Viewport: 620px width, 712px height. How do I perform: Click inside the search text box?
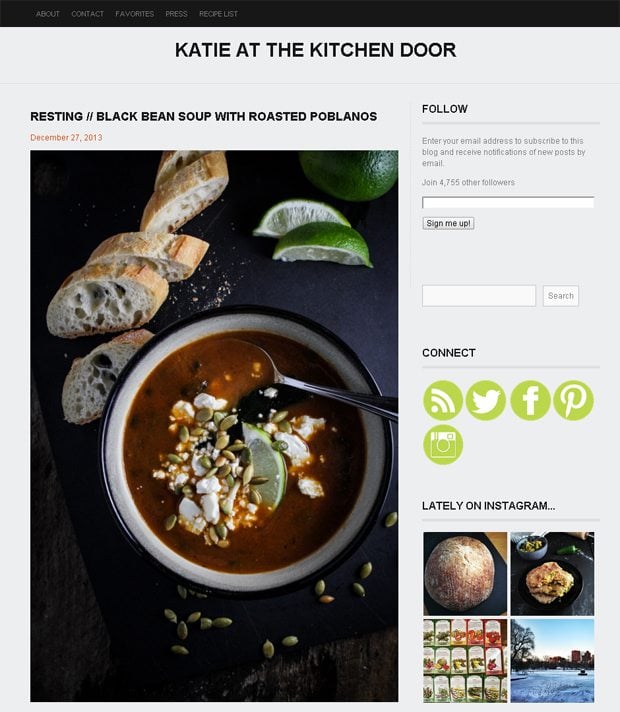[479, 296]
